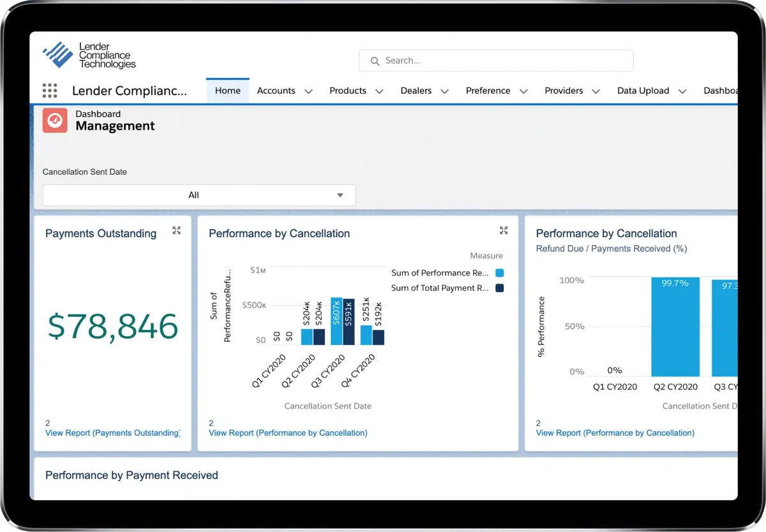Image resolution: width=766 pixels, height=532 pixels.
Task: Click Sum of Total Payment R... legend label
Action: [440, 288]
